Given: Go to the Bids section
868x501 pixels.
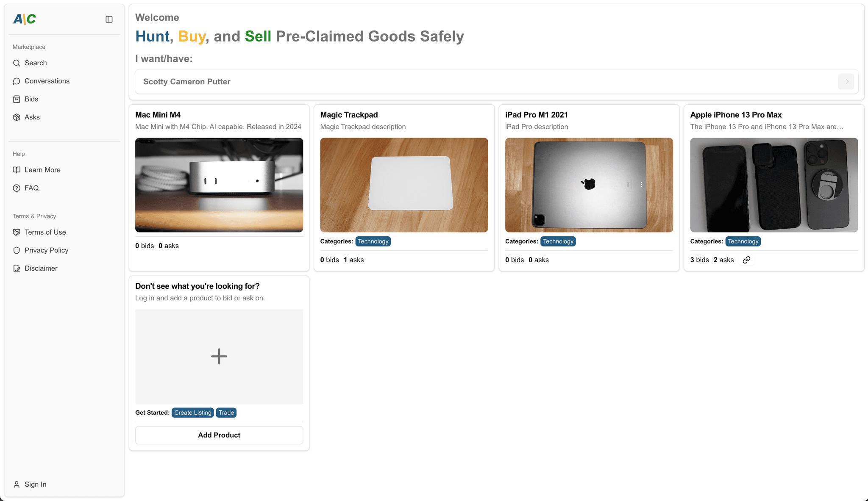Looking at the screenshot, I should tap(31, 99).
